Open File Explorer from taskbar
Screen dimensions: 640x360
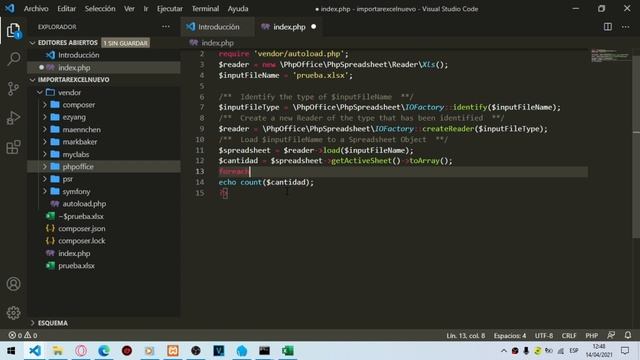tap(58, 351)
